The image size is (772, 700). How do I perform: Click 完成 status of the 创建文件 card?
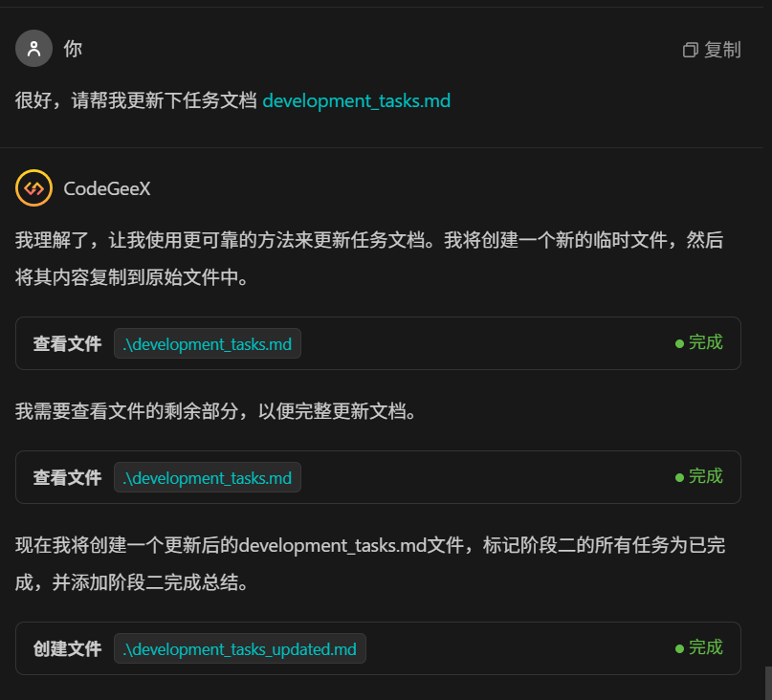click(x=699, y=647)
